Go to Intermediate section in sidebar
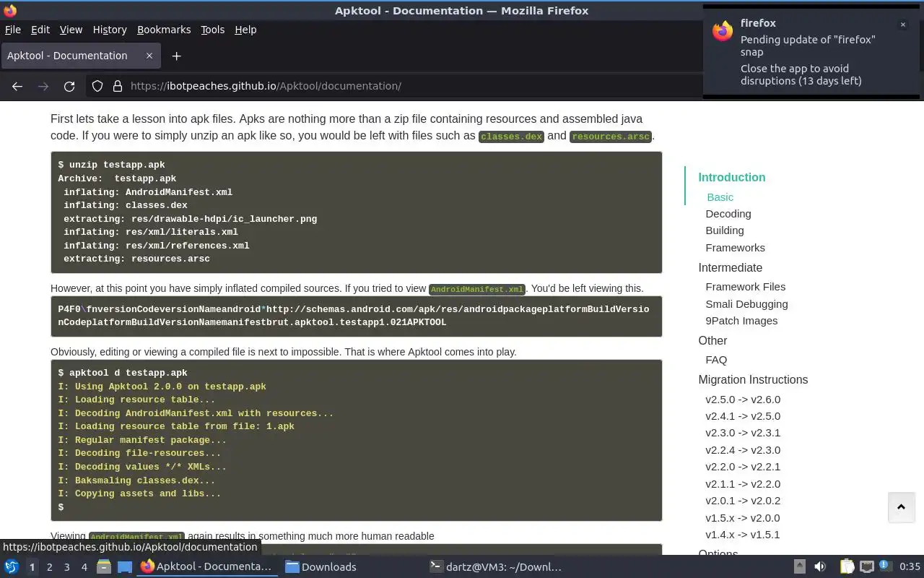924x578 pixels. 730,267
